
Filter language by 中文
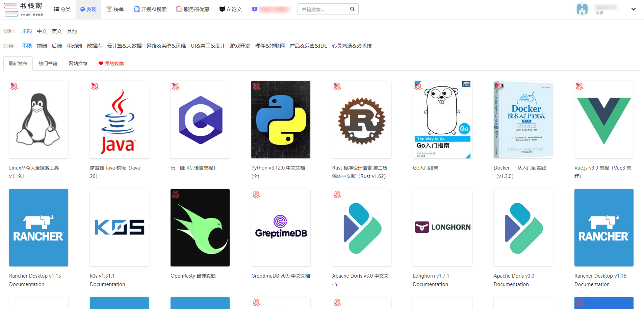[x=42, y=31]
